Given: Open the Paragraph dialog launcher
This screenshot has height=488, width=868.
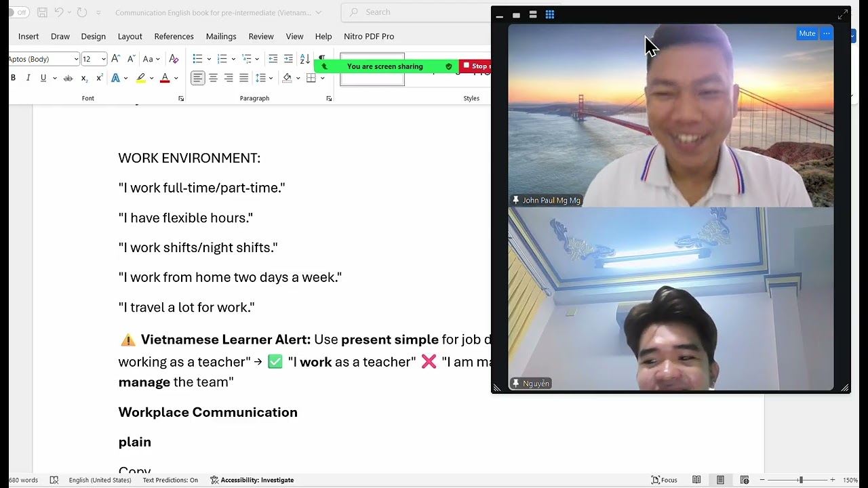Looking at the screenshot, I should 329,99.
